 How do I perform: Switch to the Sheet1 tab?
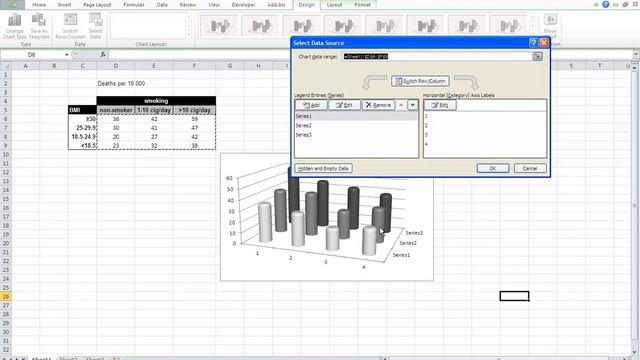tap(41, 358)
